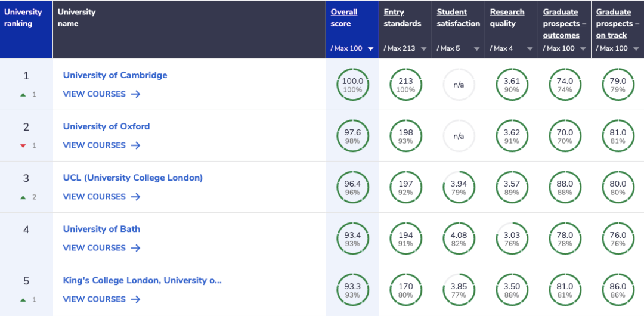The height and width of the screenshot is (316, 644).
Task: Open University of Cambridge link
Action: click(115, 75)
